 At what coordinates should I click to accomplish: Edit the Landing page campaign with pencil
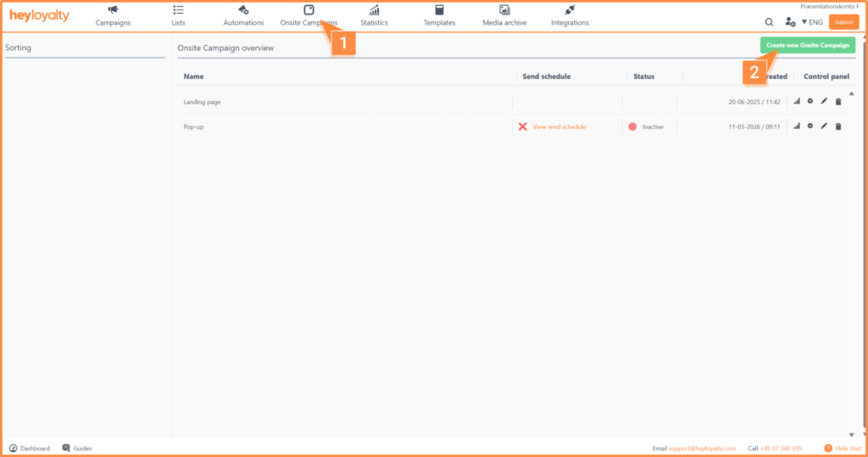824,102
